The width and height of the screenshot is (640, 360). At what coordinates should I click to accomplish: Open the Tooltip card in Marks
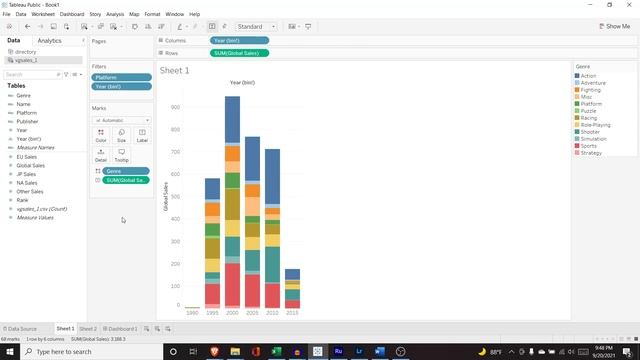[x=121, y=155]
